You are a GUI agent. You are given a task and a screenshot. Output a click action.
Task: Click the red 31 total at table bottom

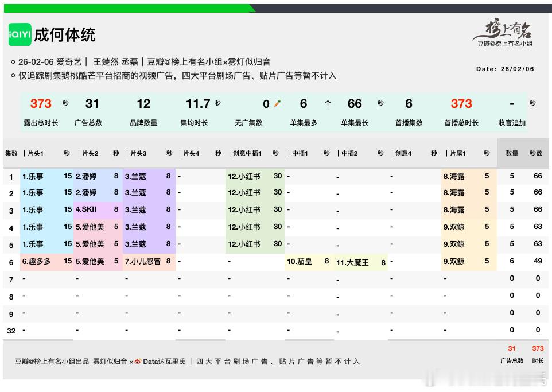[511, 348]
